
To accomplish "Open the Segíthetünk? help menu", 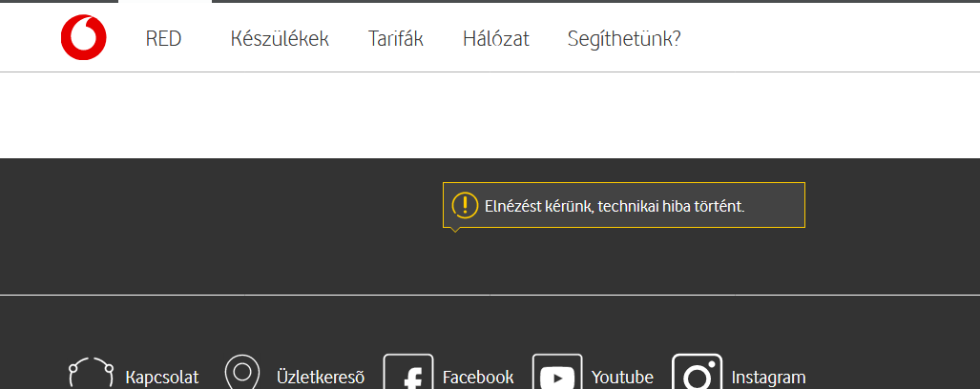I will click(x=624, y=39).
